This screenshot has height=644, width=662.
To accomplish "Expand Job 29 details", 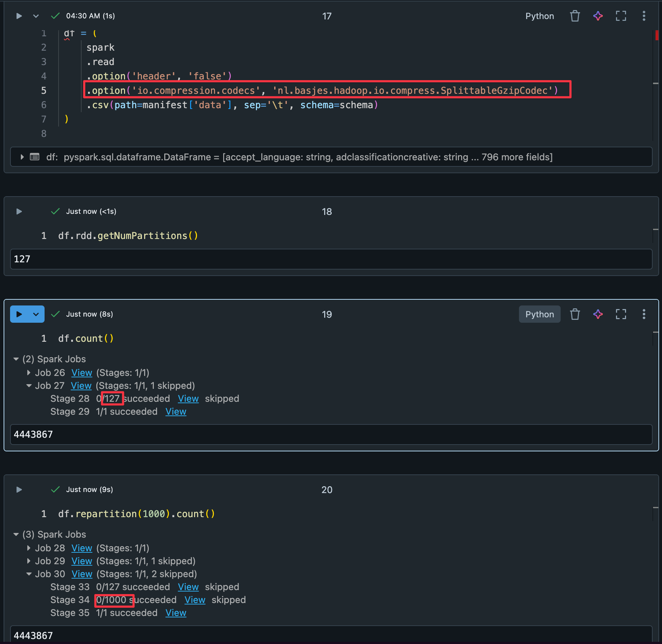I will click(29, 561).
